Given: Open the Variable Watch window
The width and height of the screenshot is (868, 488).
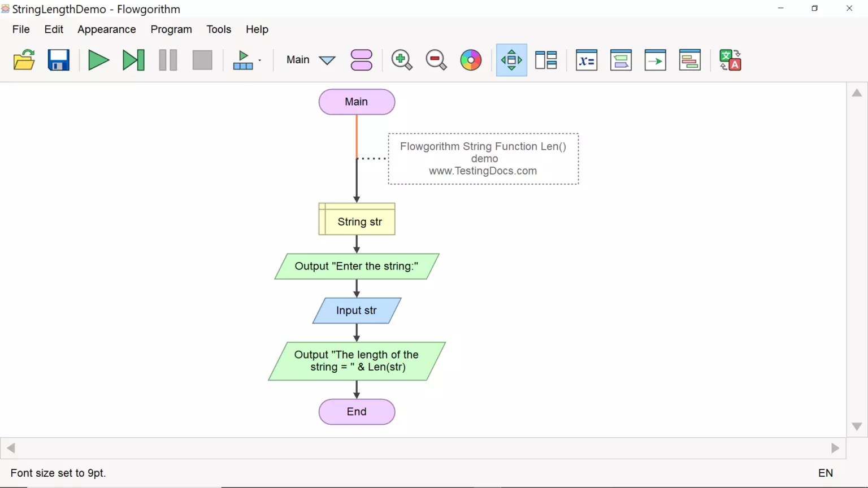Looking at the screenshot, I should click(586, 60).
